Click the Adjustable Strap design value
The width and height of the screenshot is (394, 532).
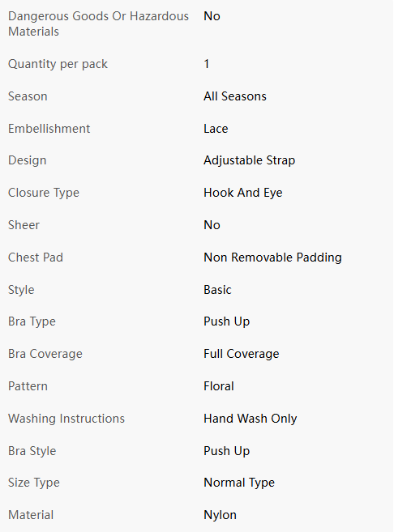250,160
